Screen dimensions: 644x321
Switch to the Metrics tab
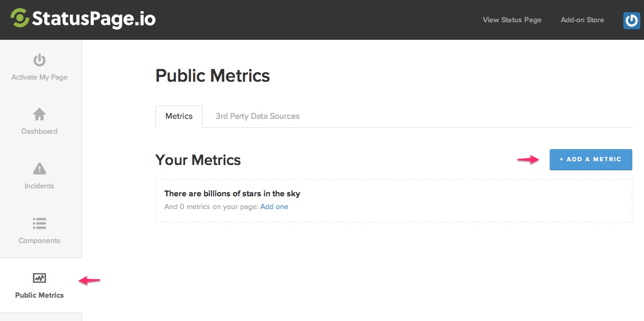[179, 116]
